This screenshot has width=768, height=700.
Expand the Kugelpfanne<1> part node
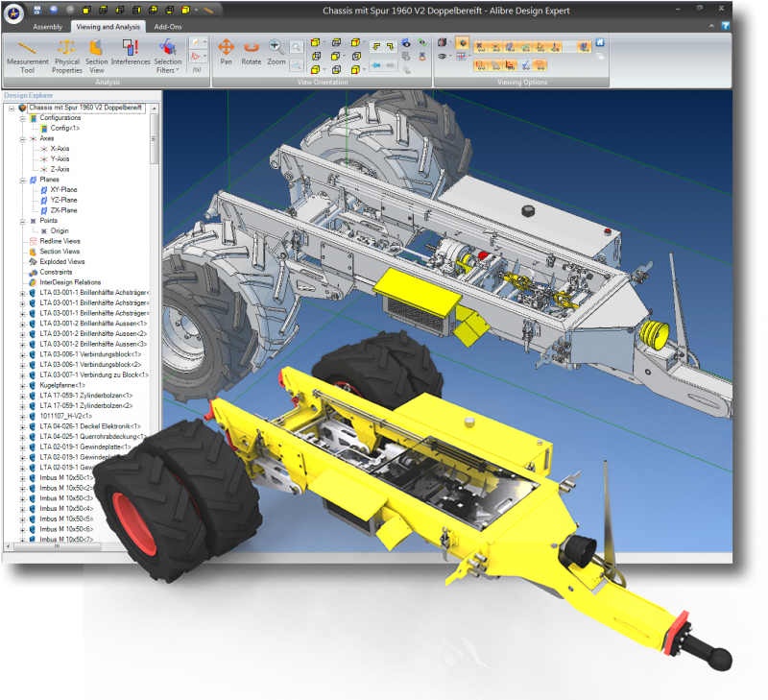(x=22, y=386)
